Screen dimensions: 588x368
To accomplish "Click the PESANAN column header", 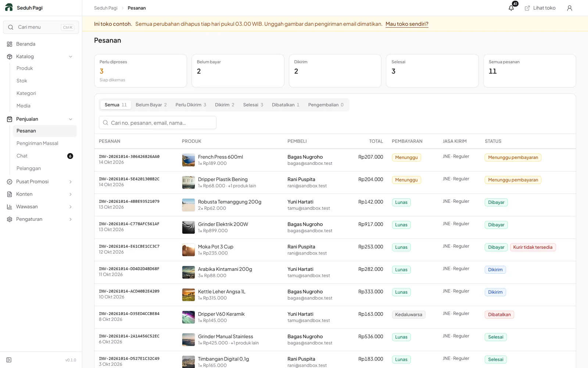I will click(110, 141).
